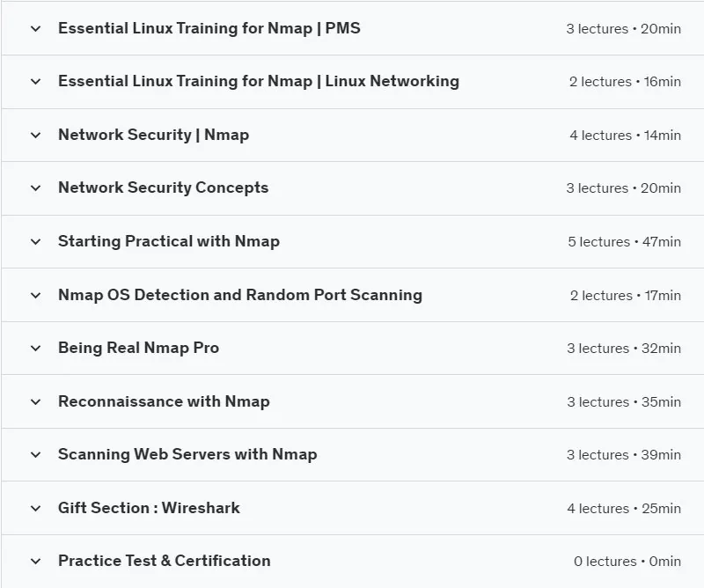The width and height of the screenshot is (704, 588).
Task: Click '3 lectures • 35min' text
Action: point(624,402)
